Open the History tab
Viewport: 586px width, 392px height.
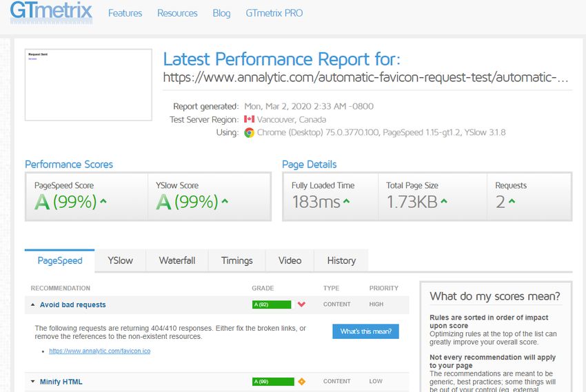click(341, 260)
